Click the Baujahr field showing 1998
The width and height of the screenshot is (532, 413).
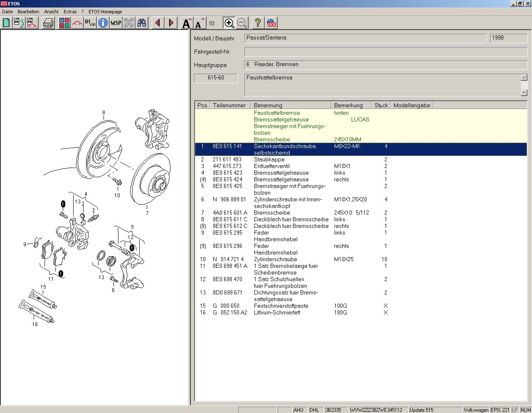[509, 38]
